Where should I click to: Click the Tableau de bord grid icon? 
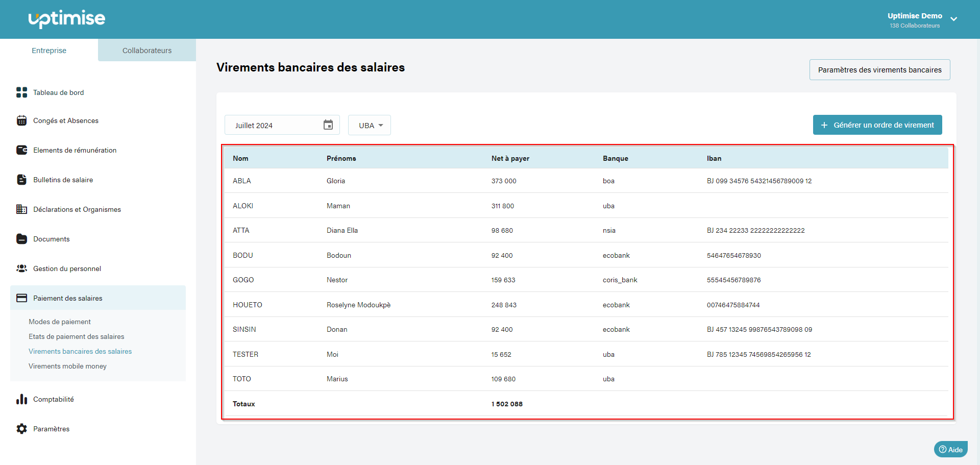[x=21, y=92]
